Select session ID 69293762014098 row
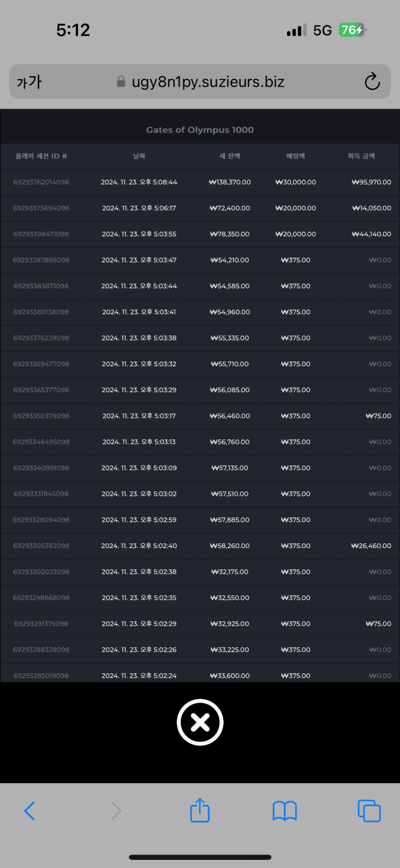Viewport: 400px width, 868px height. pyautogui.click(x=41, y=182)
